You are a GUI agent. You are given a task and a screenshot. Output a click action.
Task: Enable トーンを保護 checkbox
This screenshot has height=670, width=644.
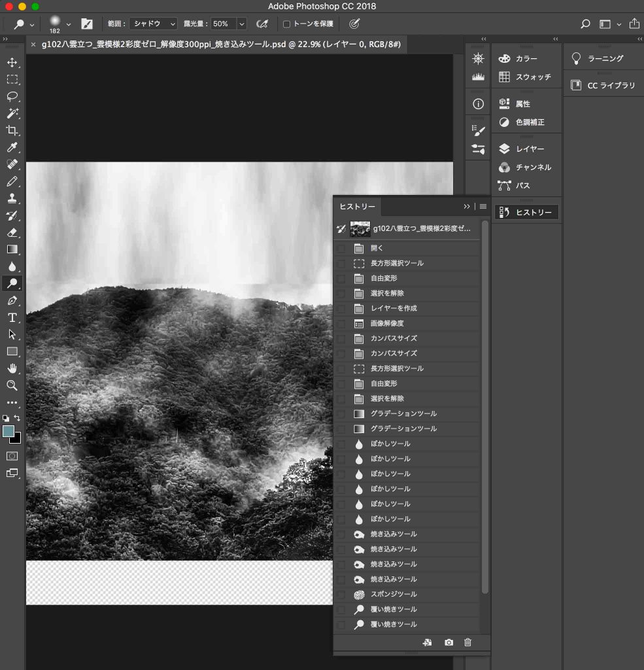pos(286,24)
